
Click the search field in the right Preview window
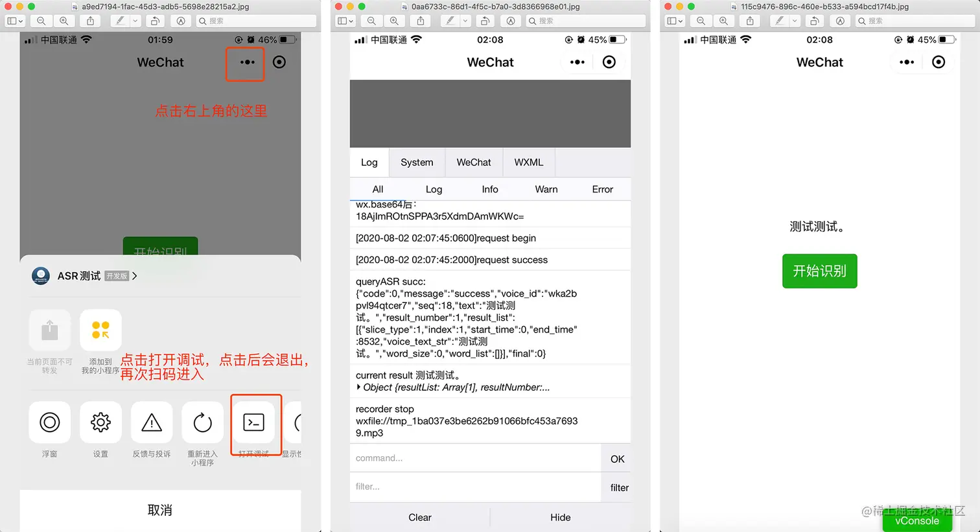pos(915,21)
